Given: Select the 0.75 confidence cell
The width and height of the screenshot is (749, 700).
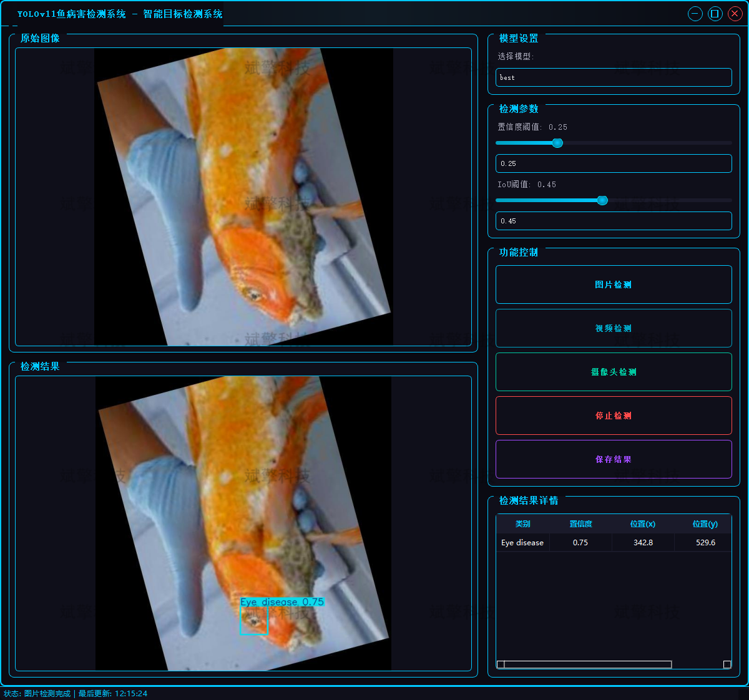Looking at the screenshot, I should (580, 543).
